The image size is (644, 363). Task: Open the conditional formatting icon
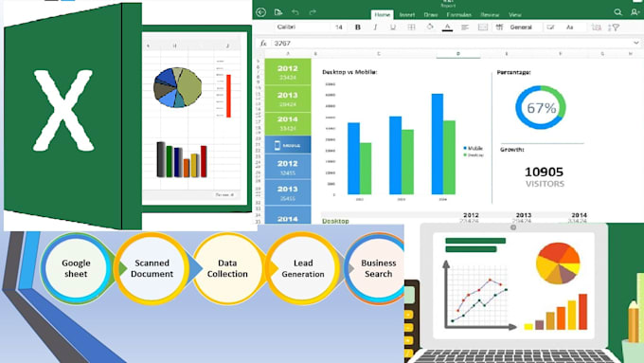point(550,27)
